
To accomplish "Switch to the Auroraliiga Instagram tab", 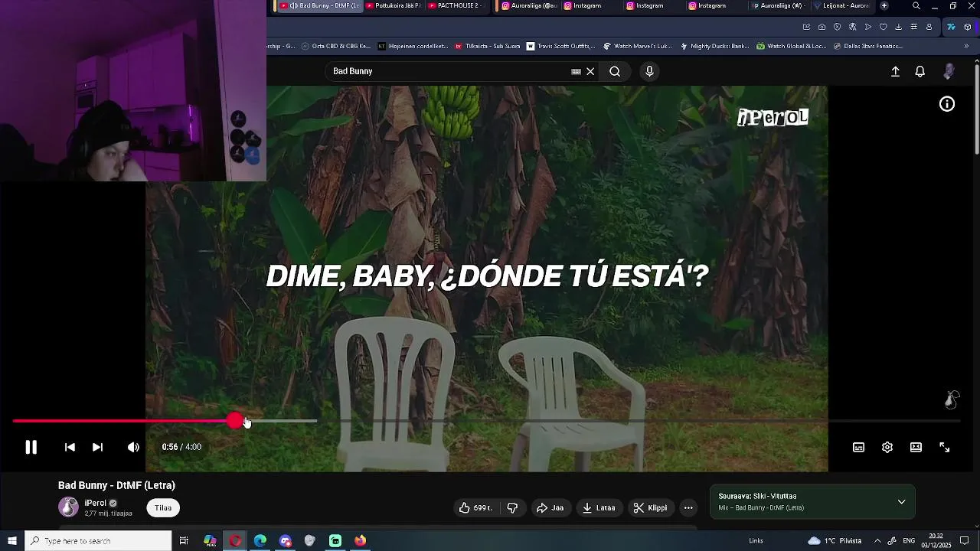I will (x=529, y=5).
